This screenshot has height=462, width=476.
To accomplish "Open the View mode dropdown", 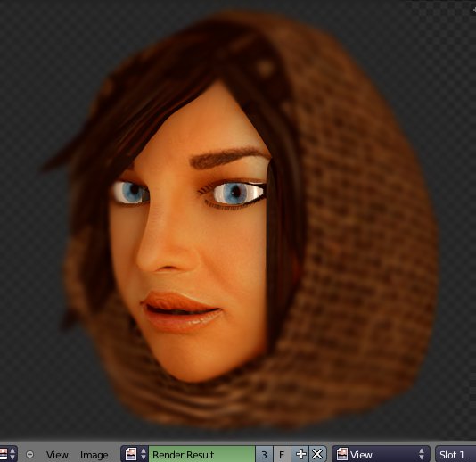I will (x=381, y=454).
